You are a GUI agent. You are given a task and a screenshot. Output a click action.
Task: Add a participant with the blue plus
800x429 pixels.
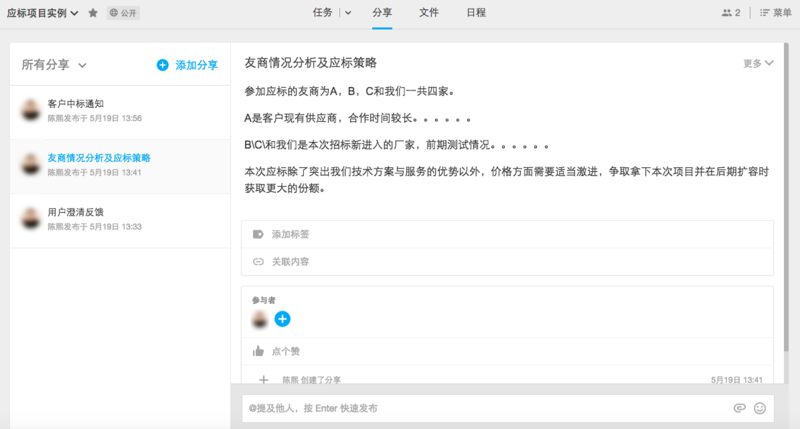282,319
